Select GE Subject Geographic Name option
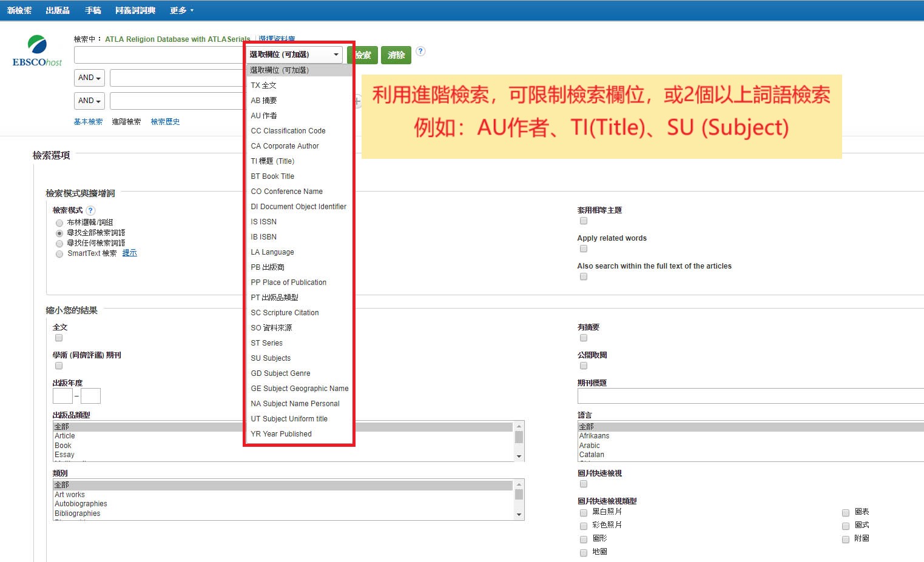924x562 pixels. coord(299,389)
